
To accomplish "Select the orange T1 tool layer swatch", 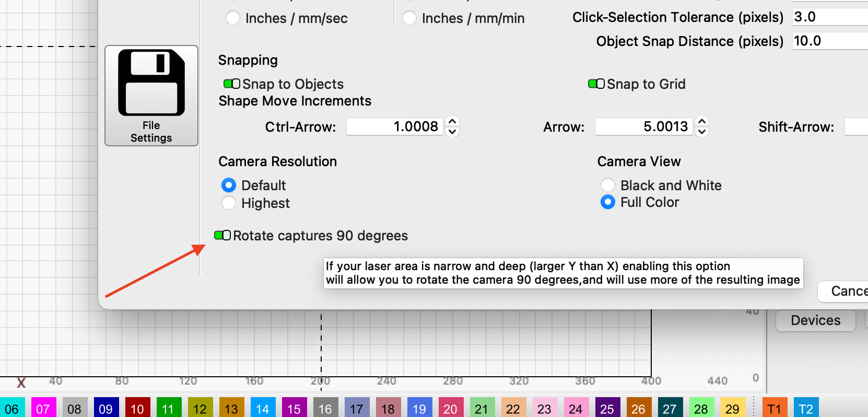I will 774,408.
